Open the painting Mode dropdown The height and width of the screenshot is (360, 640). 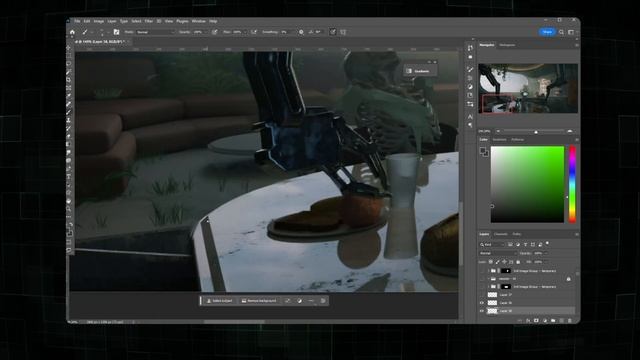[x=155, y=32]
